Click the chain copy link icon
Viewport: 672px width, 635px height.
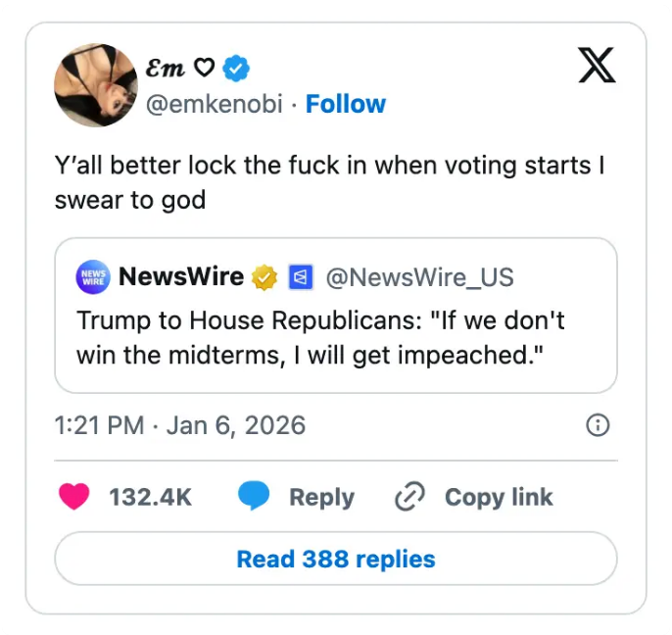coord(408,498)
